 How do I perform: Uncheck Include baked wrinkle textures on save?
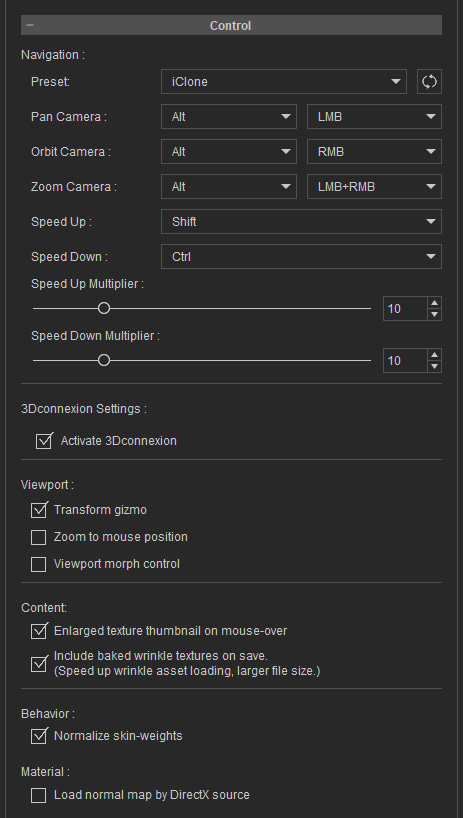(39, 664)
